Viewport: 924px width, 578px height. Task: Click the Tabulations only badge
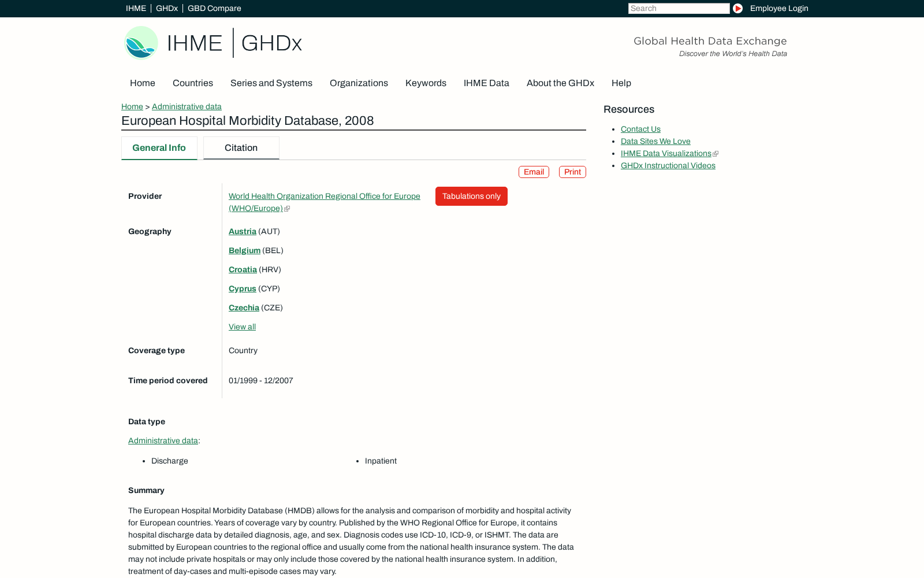point(471,196)
